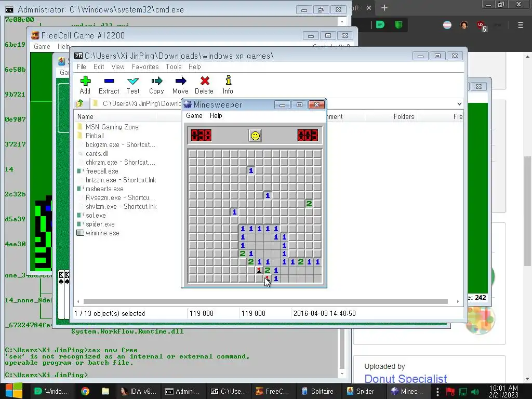
Task: Show hidden tray icons overflow
Action: (437, 392)
